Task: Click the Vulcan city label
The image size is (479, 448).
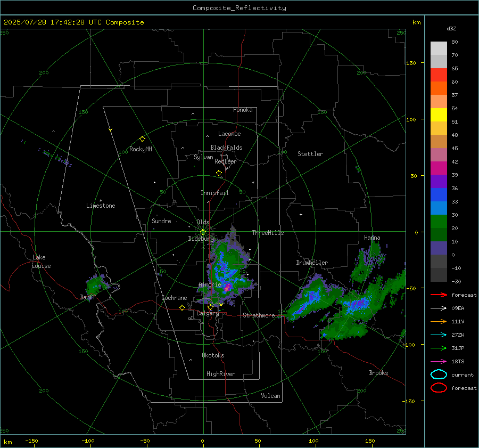Action: [270, 396]
